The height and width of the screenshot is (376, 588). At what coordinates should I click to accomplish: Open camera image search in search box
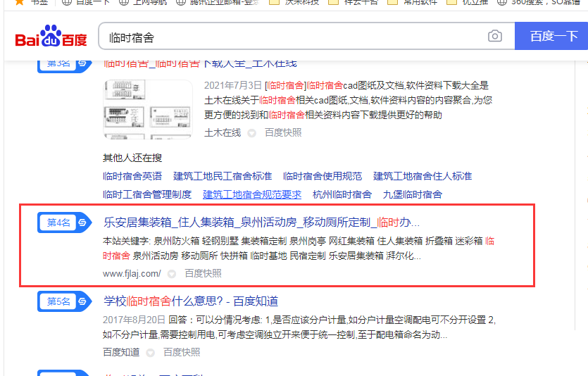[495, 37]
